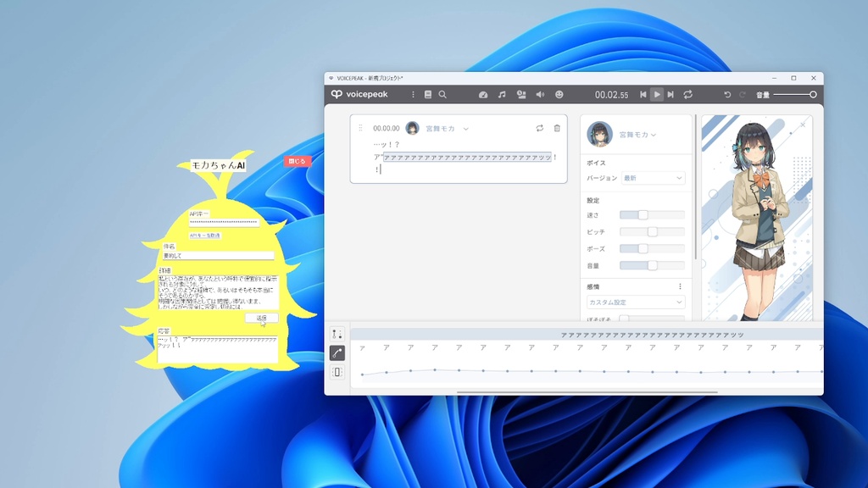868x488 pixels.
Task: Click the 応答 output text box
Action: coord(217,350)
